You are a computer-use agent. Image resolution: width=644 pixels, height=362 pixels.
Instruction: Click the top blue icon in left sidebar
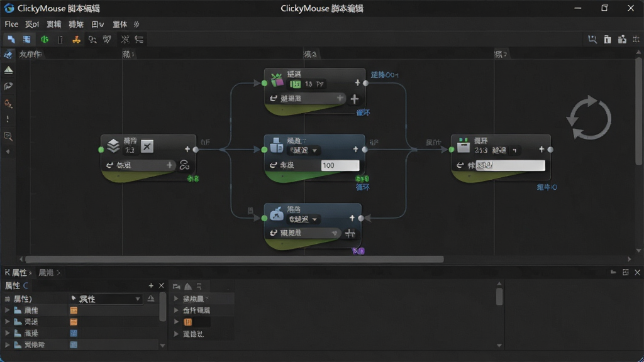point(8,55)
